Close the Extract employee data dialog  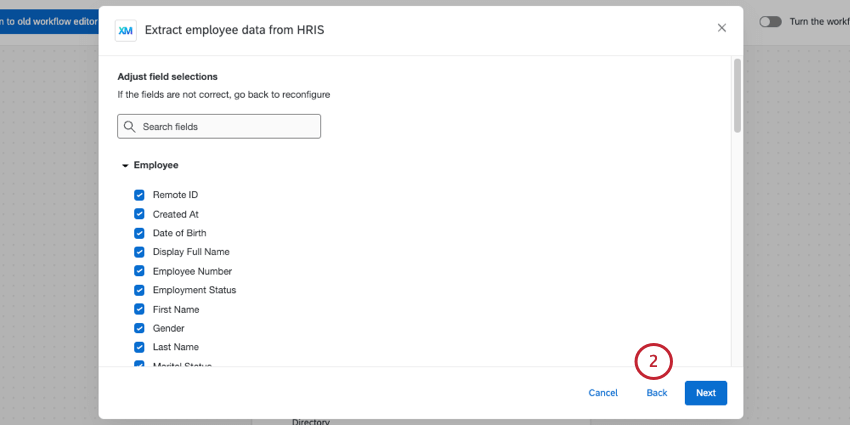[x=722, y=28]
